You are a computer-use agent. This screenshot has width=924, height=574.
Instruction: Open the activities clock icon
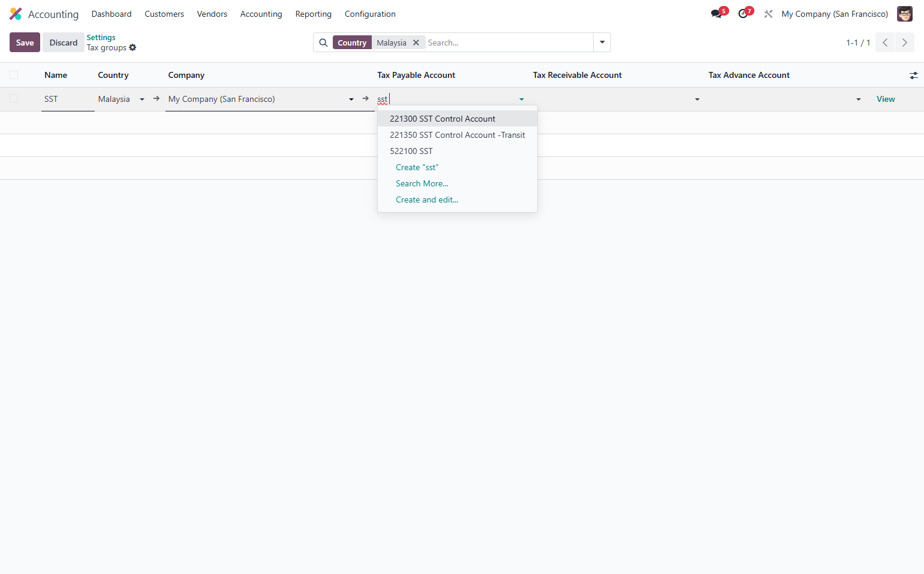(x=743, y=14)
